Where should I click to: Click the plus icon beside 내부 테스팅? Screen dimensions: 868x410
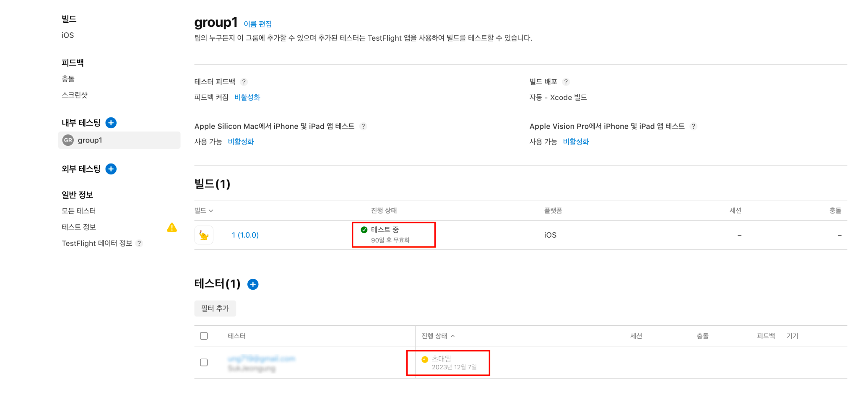111,123
